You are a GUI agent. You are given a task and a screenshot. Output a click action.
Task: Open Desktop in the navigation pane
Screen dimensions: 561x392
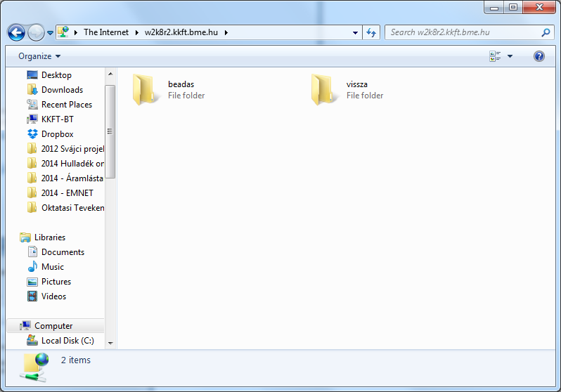(56, 75)
